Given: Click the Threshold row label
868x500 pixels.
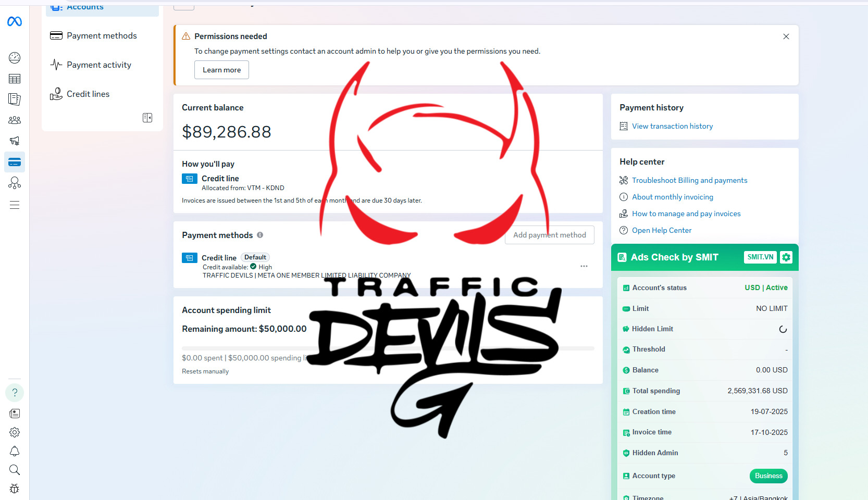Looking at the screenshot, I should [x=649, y=349].
